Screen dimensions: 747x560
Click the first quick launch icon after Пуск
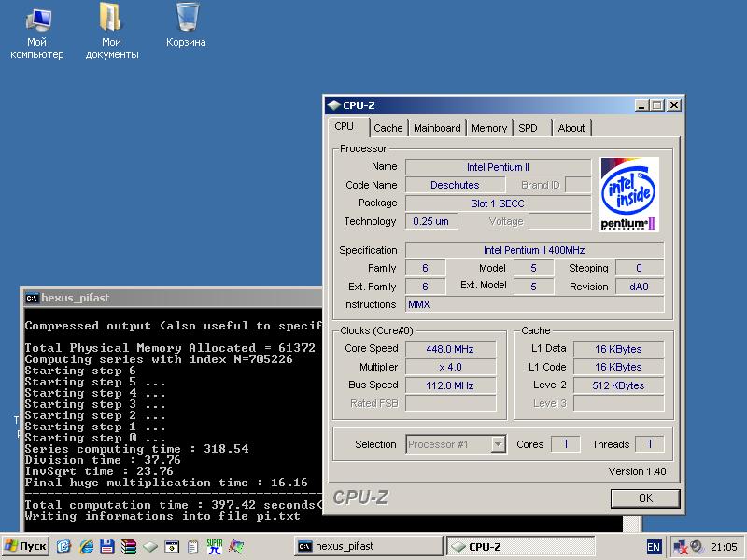63,546
